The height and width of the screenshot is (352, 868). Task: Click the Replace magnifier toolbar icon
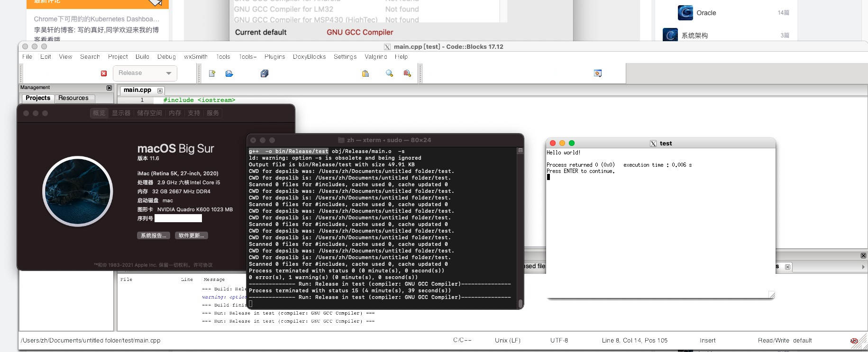407,73
